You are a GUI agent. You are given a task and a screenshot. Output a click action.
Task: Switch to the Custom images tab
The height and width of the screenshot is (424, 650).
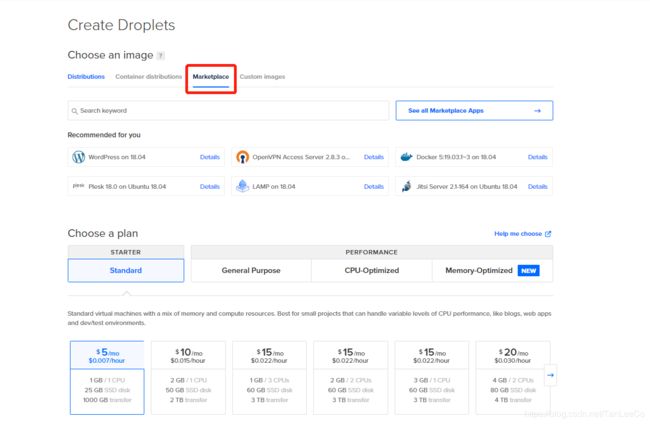(262, 77)
